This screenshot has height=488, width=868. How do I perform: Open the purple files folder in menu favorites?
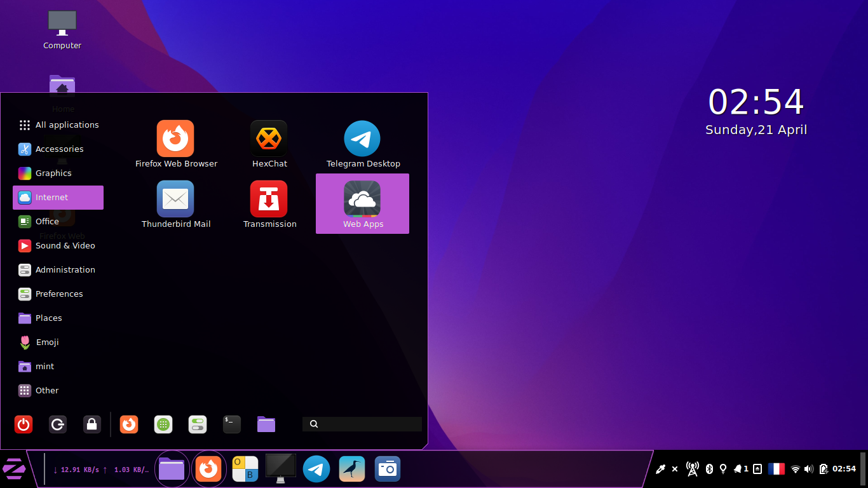(x=266, y=424)
